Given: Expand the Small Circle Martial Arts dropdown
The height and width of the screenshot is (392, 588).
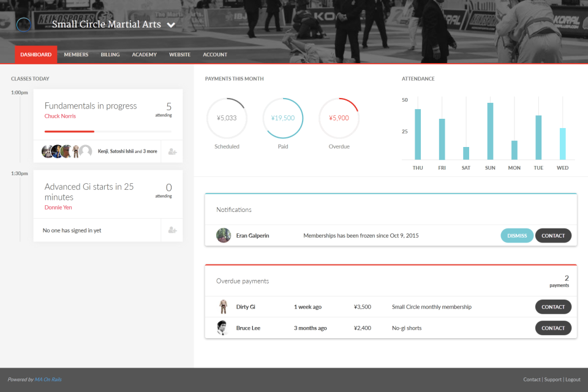Looking at the screenshot, I should point(171,25).
